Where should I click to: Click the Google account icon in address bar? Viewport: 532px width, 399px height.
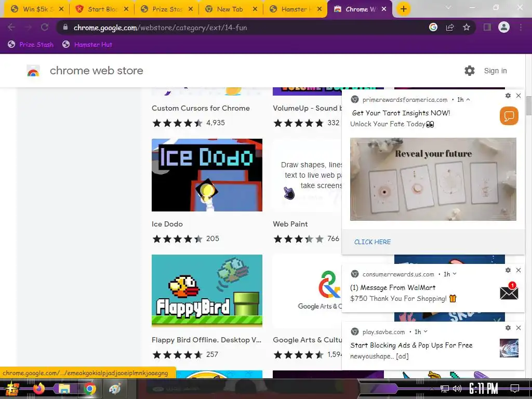click(x=433, y=27)
